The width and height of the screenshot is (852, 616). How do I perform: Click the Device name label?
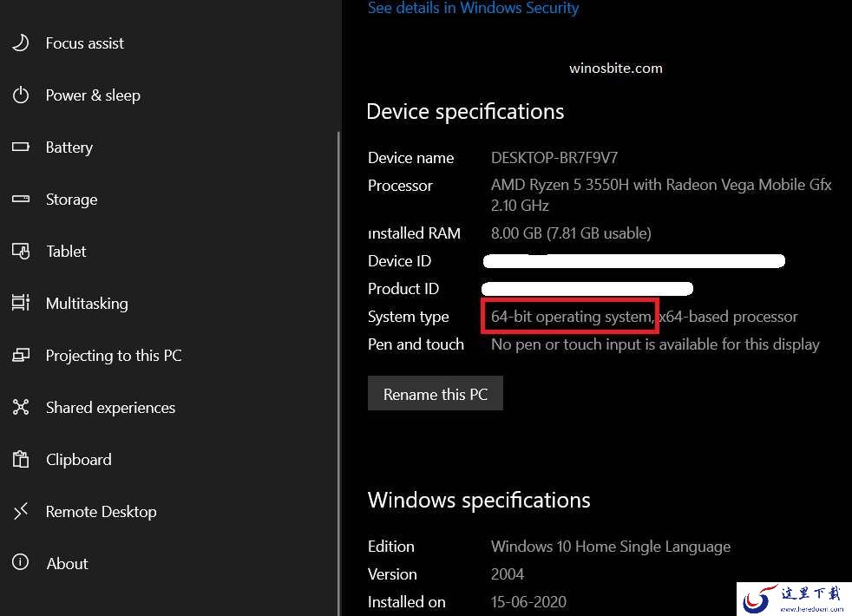point(410,158)
